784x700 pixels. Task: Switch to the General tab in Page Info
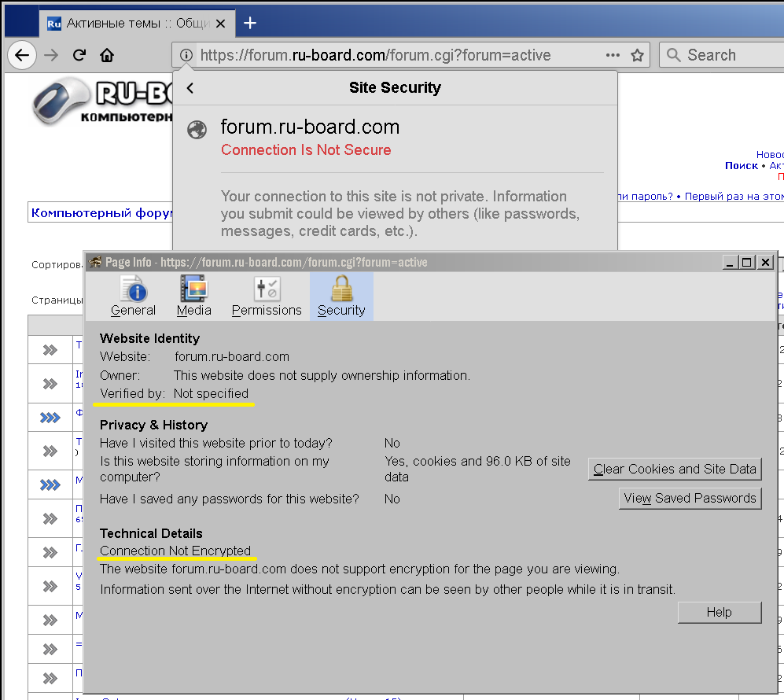[x=133, y=297]
